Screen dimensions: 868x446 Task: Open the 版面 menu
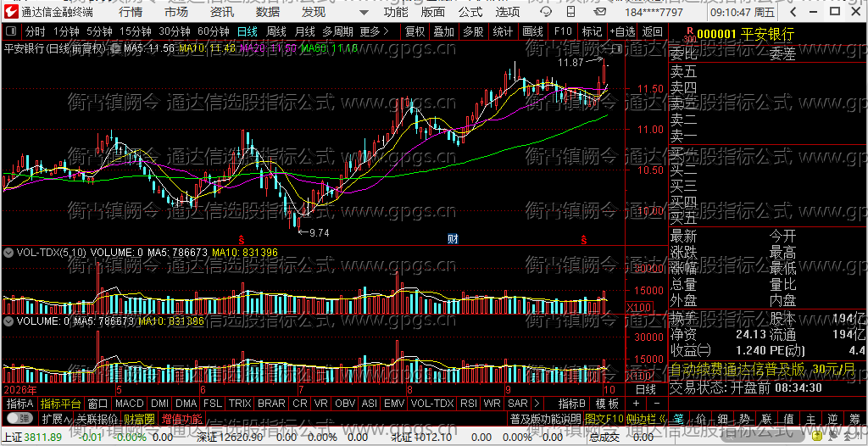pos(432,12)
